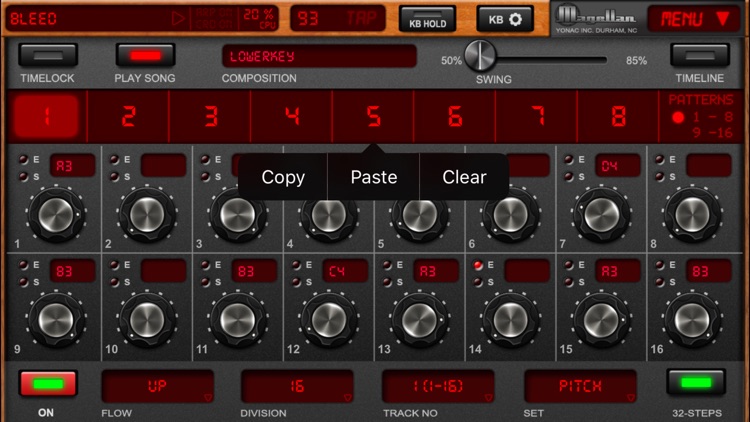Select Clear in the popup menu
The width and height of the screenshot is (750, 422).
pyautogui.click(x=464, y=177)
